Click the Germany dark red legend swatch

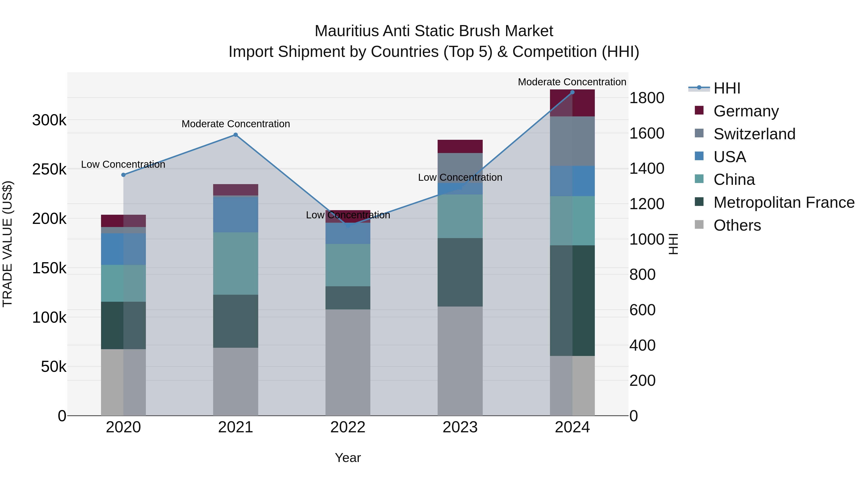click(x=699, y=110)
